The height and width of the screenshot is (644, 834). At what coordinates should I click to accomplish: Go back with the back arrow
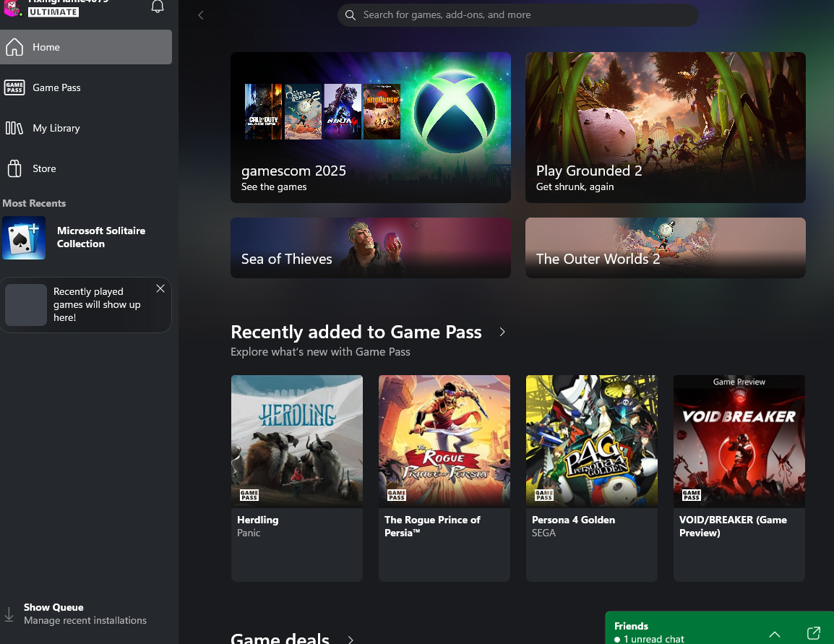200,15
